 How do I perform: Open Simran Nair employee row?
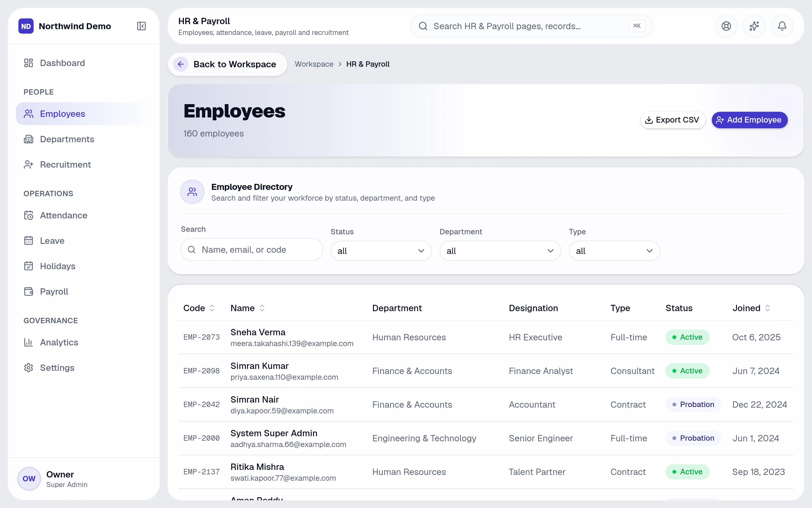coord(486,404)
